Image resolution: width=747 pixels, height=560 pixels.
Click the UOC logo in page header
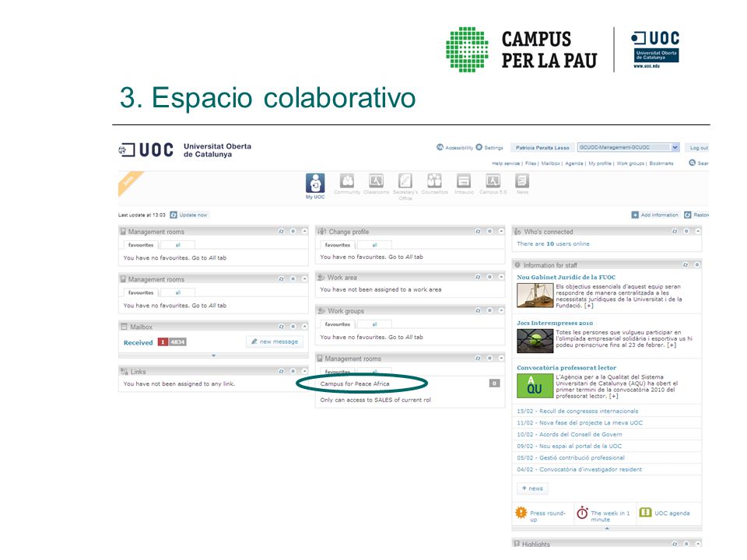coord(146,149)
